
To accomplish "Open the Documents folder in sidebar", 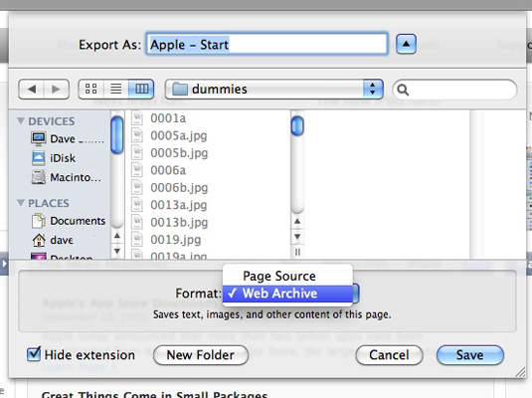I will 69,221.
